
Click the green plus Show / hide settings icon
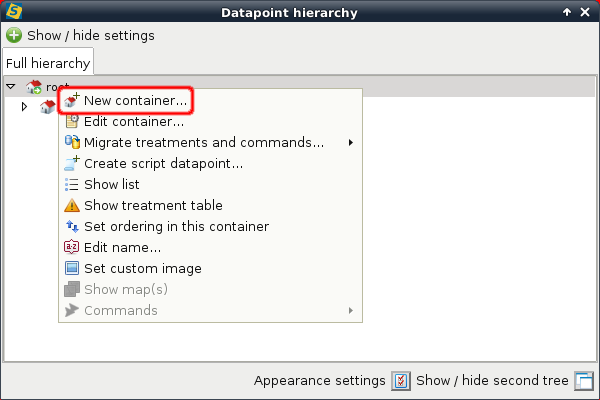14,35
